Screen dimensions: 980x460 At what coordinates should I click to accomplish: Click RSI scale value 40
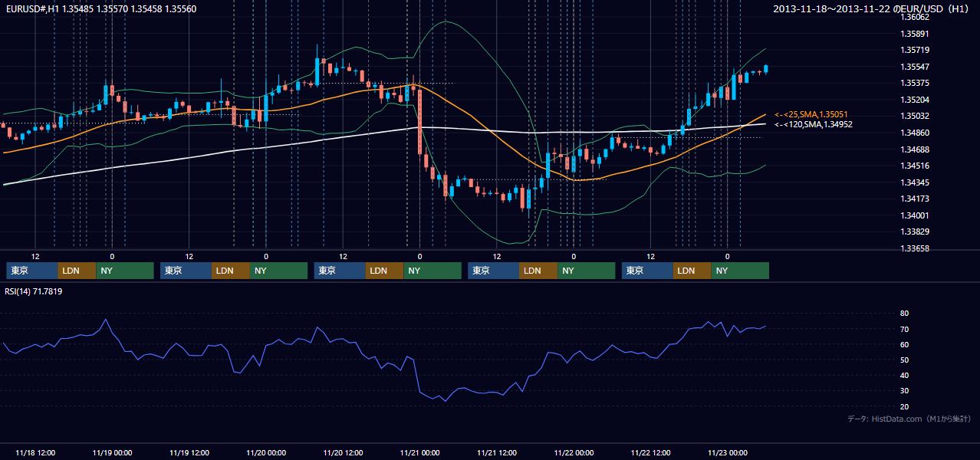point(904,376)
